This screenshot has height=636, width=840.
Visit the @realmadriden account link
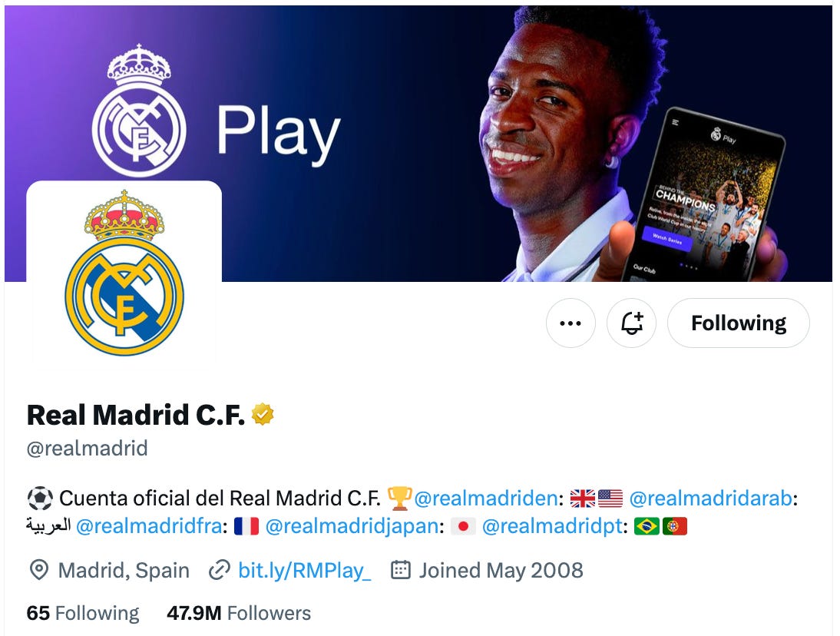[485, 499]
